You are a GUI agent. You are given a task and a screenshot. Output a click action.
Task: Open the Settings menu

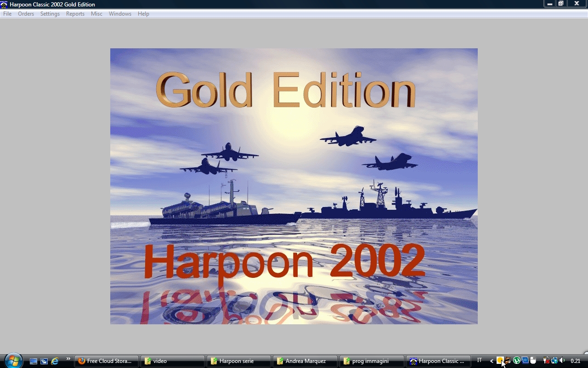[x=50, y=14]
